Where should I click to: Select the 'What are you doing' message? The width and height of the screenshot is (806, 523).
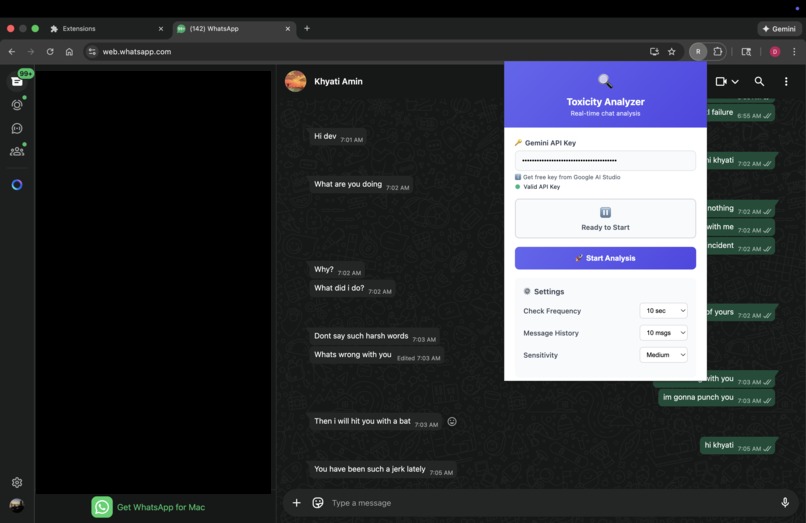tap(361, 184)
